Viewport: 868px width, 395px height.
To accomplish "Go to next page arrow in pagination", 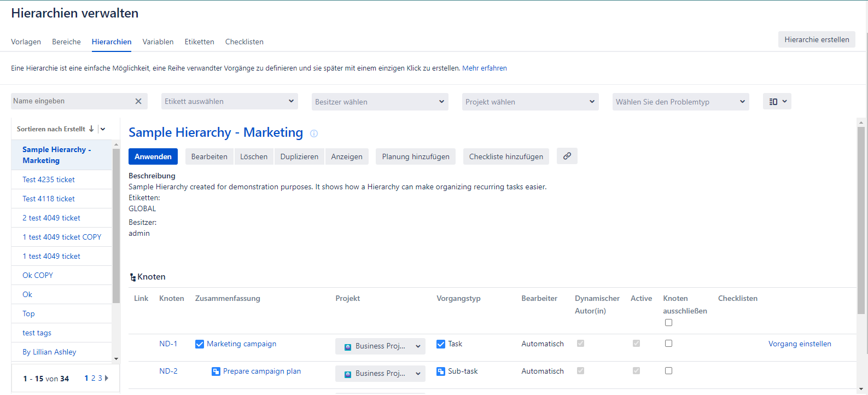I will click(107, 378).
